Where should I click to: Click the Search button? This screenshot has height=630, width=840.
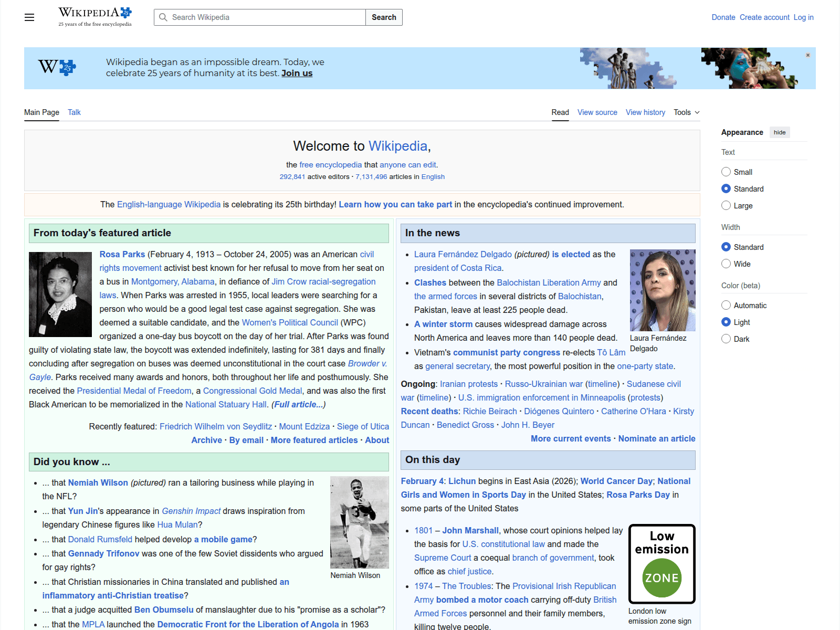(384, 17)
